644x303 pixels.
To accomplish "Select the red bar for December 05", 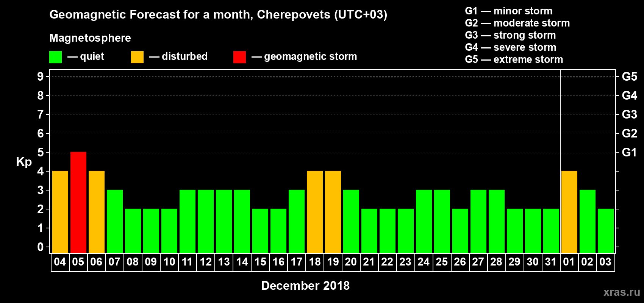I will tap(78, 203).
